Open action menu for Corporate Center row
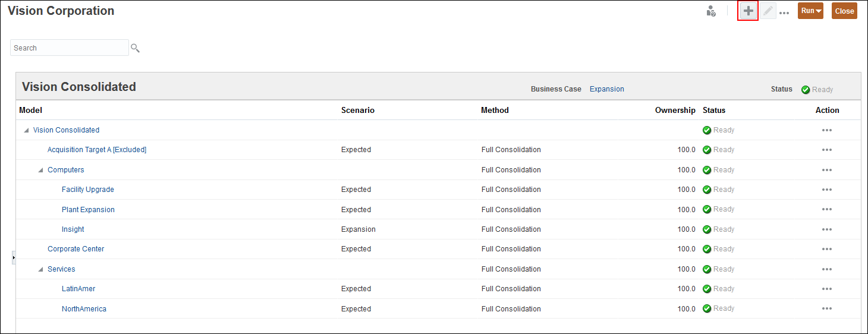Viewport: 868px width, 334px height. [826, 250]
